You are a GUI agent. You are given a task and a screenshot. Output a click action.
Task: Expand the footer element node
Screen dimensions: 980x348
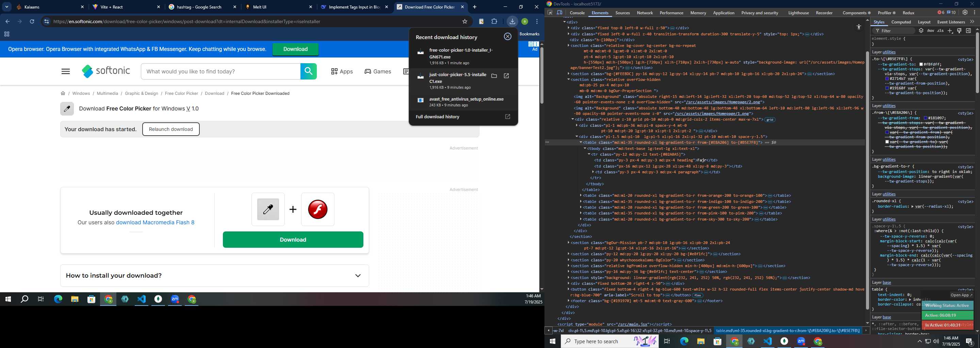point(569,301)
